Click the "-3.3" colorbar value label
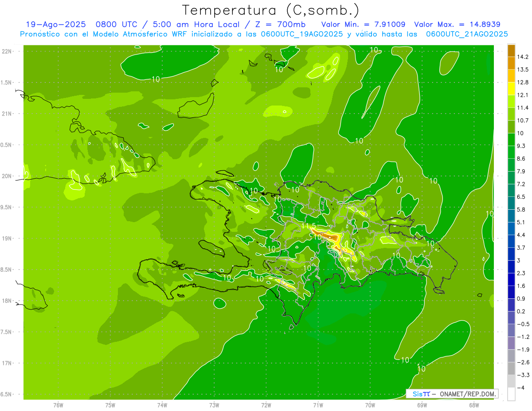532x411 pixels. 523,375
